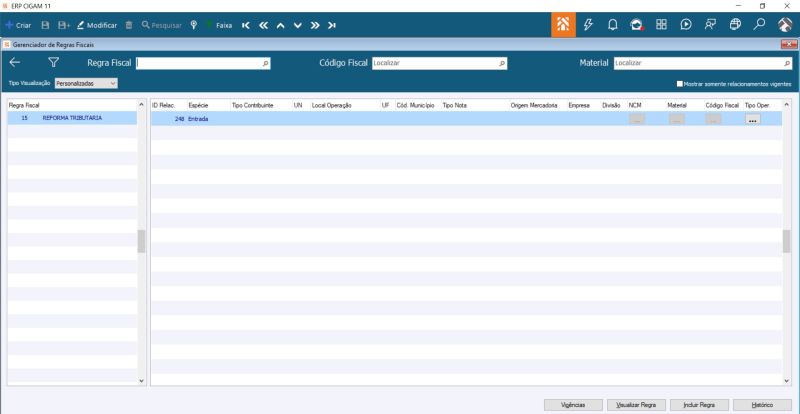Screen dimensions: 800x414
Task: Open the Tipo Visualização dropdown
Action: click(x=86, y=83)
